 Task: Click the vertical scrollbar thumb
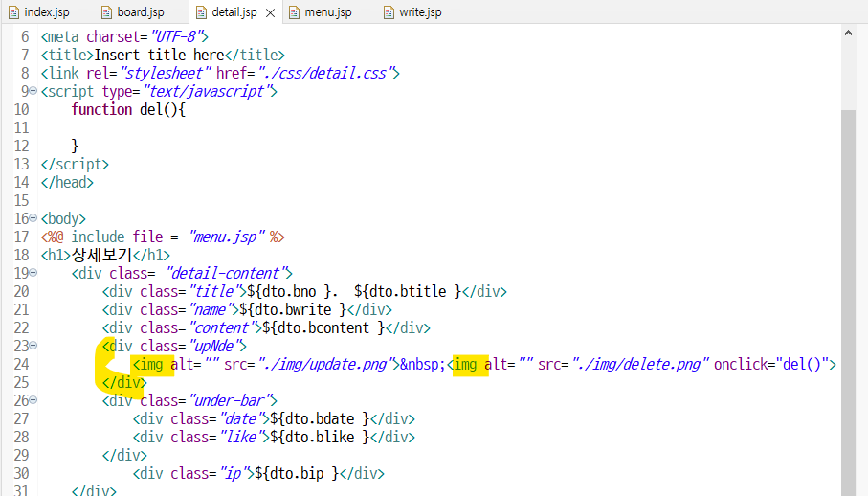pyautogui.click(x=848, y=302)
